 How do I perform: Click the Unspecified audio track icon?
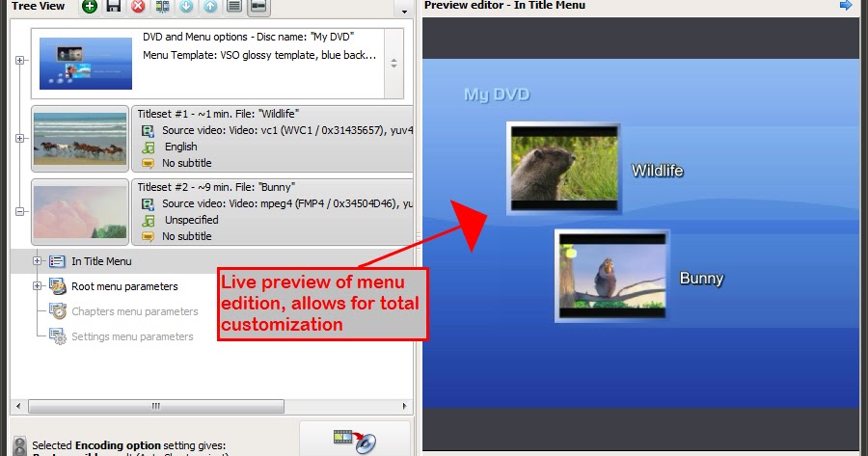click(148, 220)
